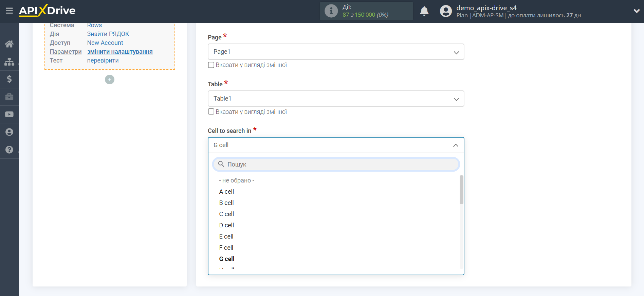This screenshot has width=644, height=296.
Task: Open the notifications bell
Action: tap(424, 11)
